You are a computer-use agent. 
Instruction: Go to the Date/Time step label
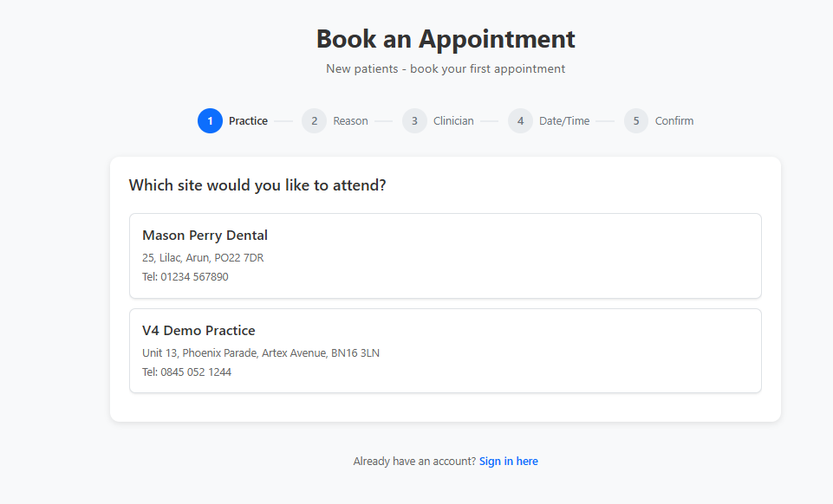(564, 121)
